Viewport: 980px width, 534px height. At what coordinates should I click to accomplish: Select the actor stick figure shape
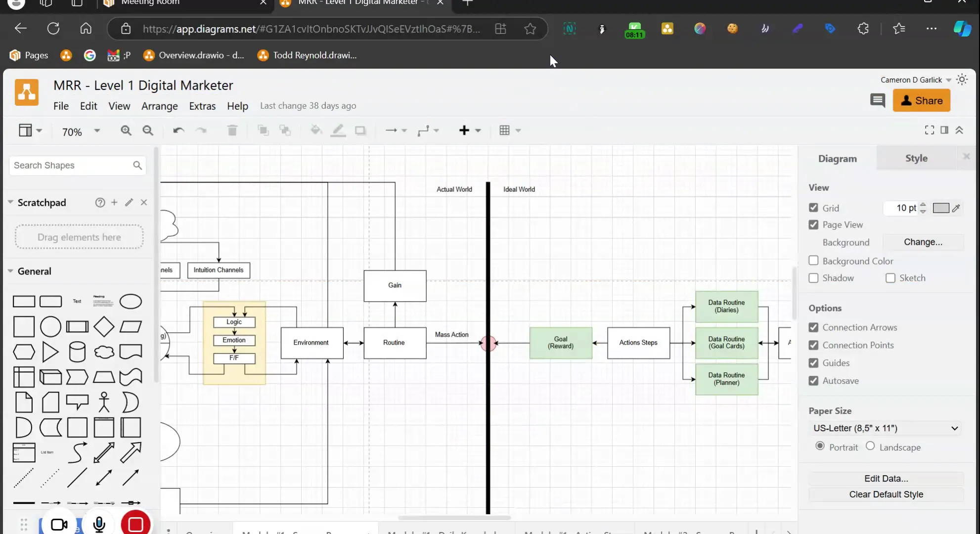[104, 402]
